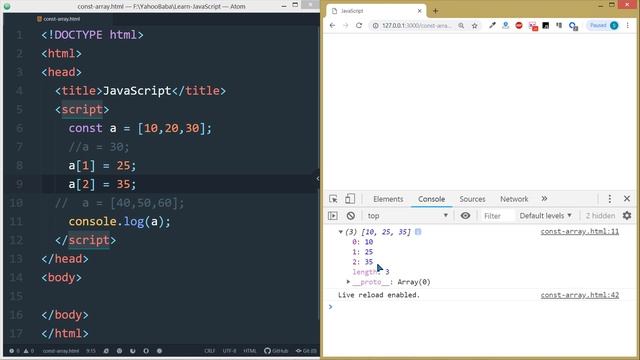Open the GitHub panel from status bar
This screenshot has height=360, width=640.
276,351
